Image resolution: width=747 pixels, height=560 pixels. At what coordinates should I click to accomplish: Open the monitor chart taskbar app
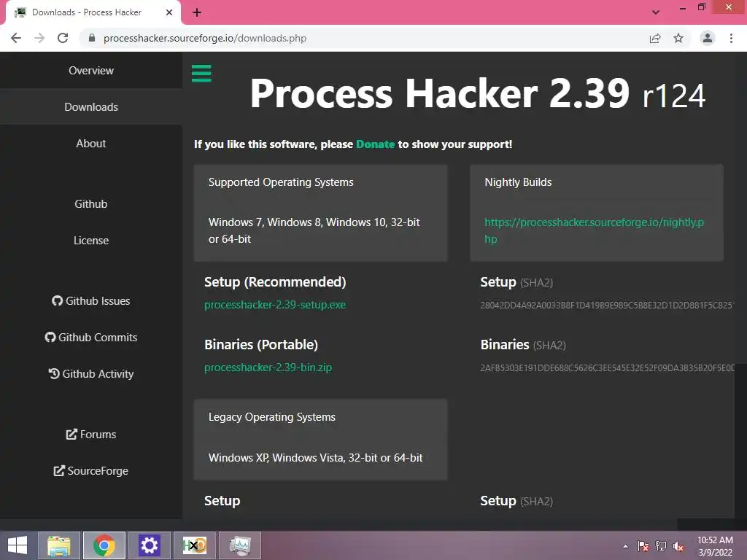click(x=239, y=545)
